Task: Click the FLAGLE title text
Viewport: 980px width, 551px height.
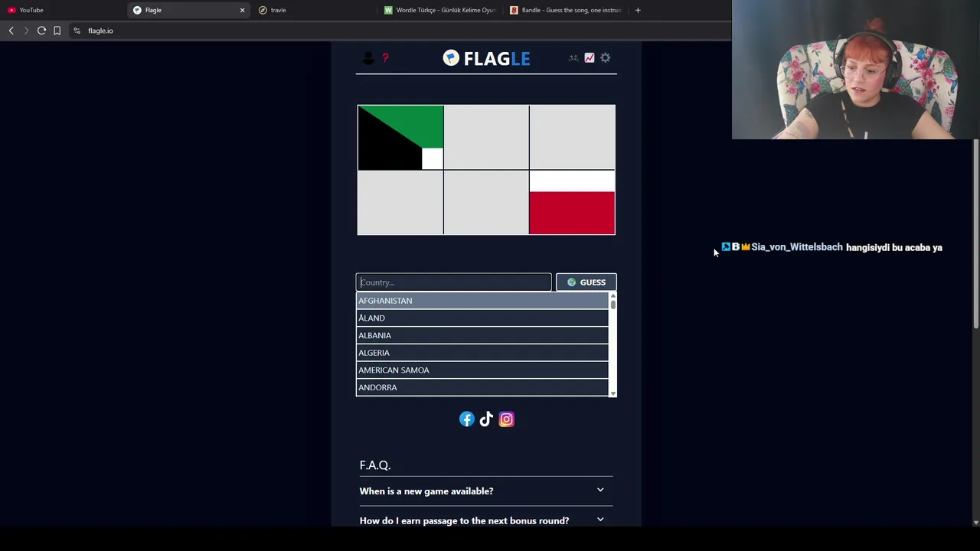Action: pyautogui.click(x=497, y=58)
